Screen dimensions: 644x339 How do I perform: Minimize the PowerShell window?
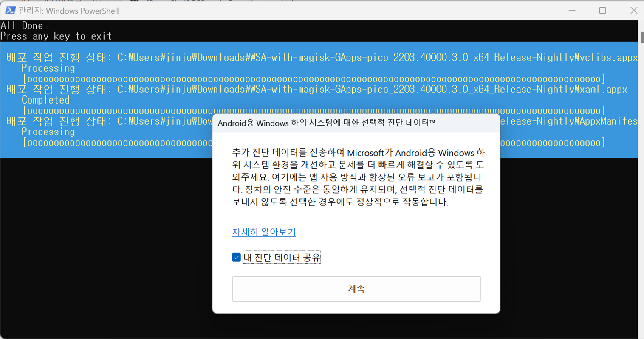(x=572, y=10)
